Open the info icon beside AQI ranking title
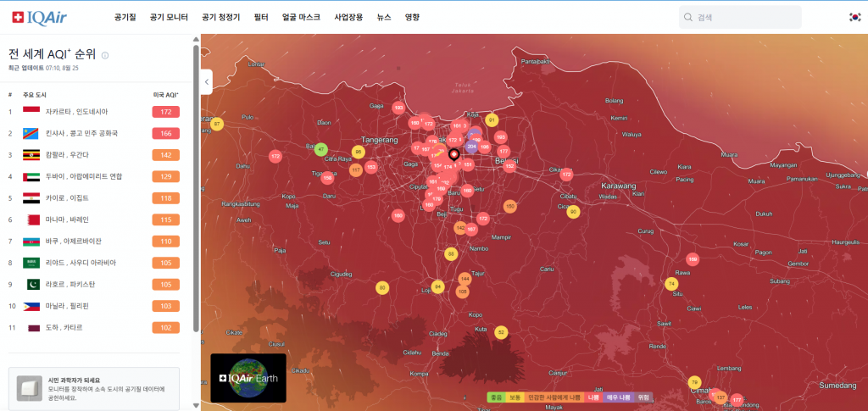The image size is (868, 411). [105, 55]
